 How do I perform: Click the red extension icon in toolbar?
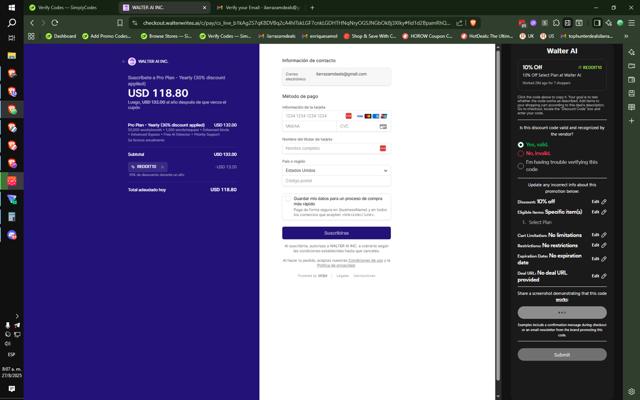[x=522, y=23]
